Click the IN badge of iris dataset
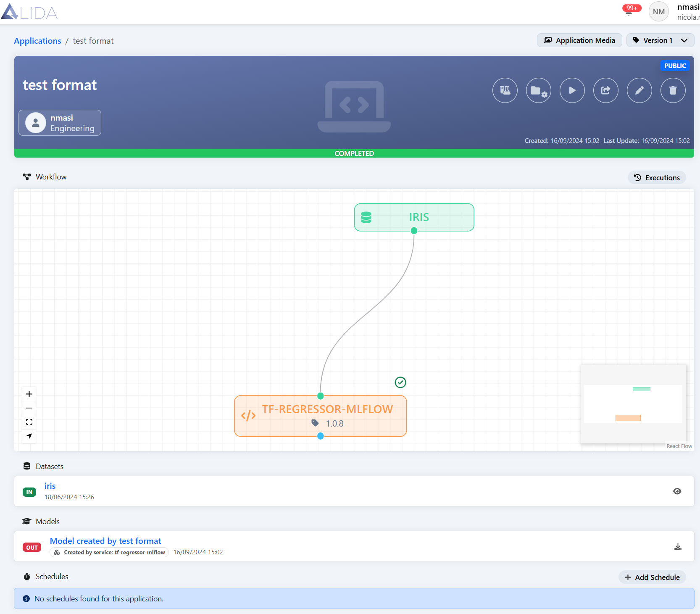700x614 pixels. pos(29,492)
